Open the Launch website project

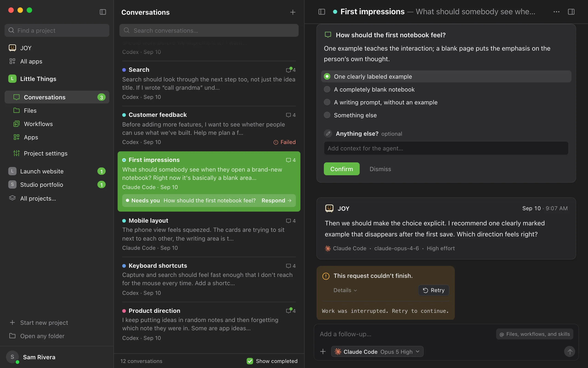[57, 171]
